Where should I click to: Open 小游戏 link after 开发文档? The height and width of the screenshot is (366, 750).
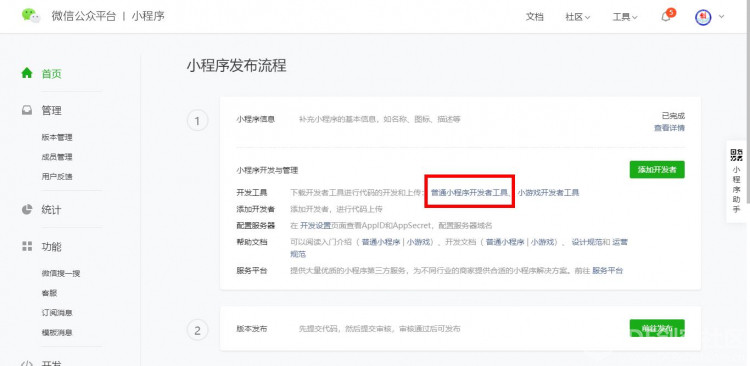point(543,242)
